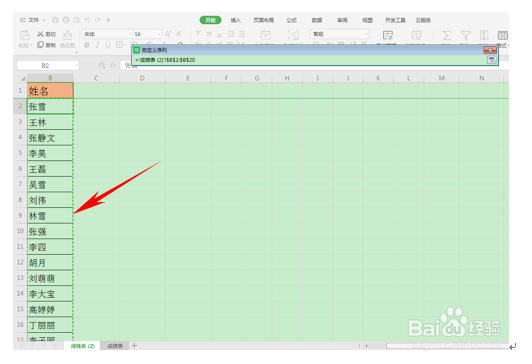Open the 云服务 ribbon tab

[x=423, y=20]
